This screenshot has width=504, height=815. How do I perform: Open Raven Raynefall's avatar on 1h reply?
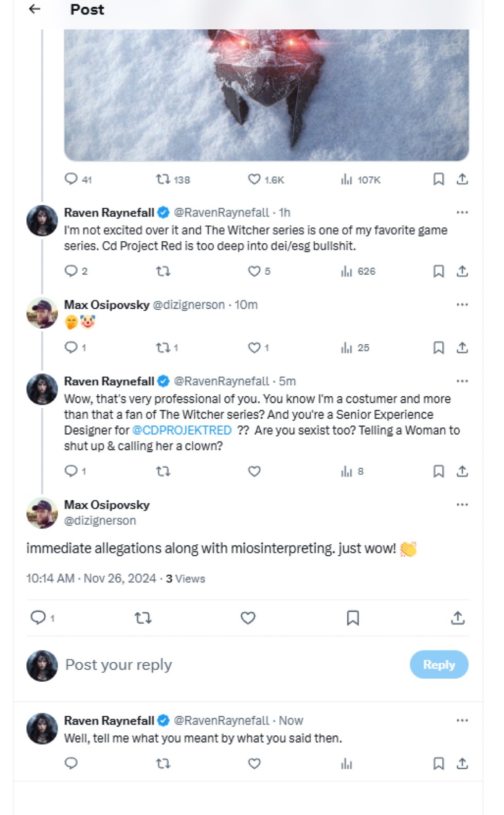(42, 221)
